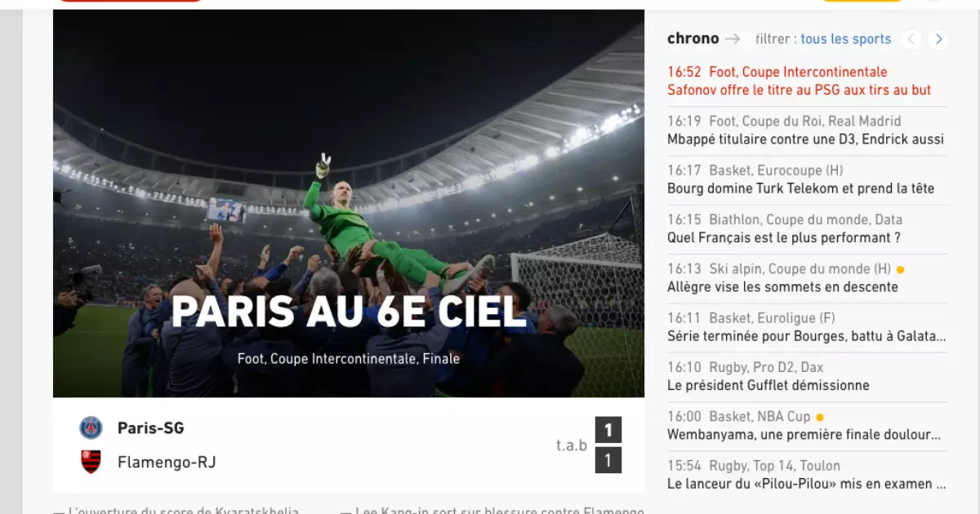Open 'Quel Français est le plus performant' article
Screen dimensions: 980x514
click(x=783, y=237)
